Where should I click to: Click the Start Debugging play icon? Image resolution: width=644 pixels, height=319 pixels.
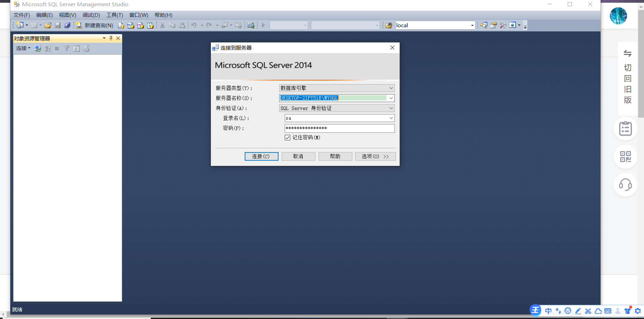(x=263, y=25)
